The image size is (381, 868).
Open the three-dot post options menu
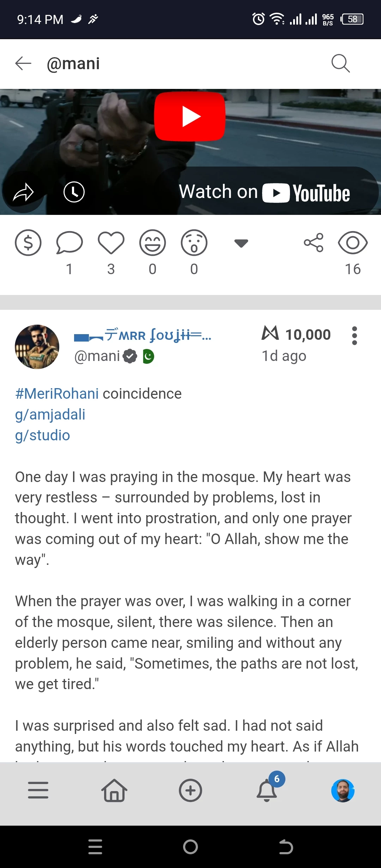(355, 336)
